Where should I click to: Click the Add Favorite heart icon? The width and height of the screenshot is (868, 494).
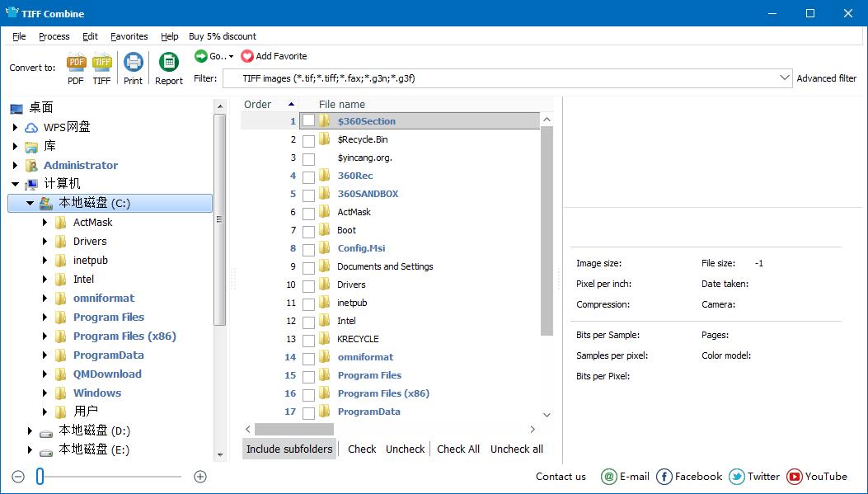(247, 56)
